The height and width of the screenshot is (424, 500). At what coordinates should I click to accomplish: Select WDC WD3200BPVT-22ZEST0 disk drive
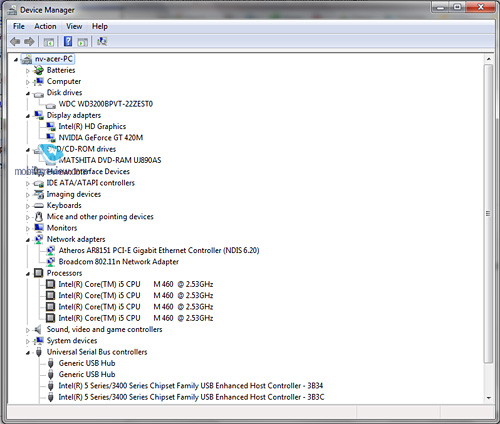(x=106, y=104)
